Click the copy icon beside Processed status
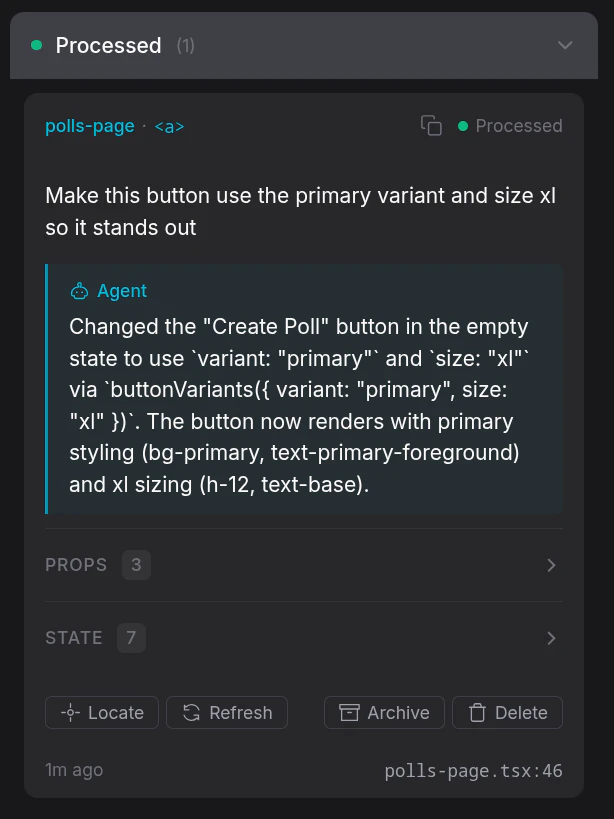Image resolution: width=614 pixels, height=819 pixels. coord(431,125)
